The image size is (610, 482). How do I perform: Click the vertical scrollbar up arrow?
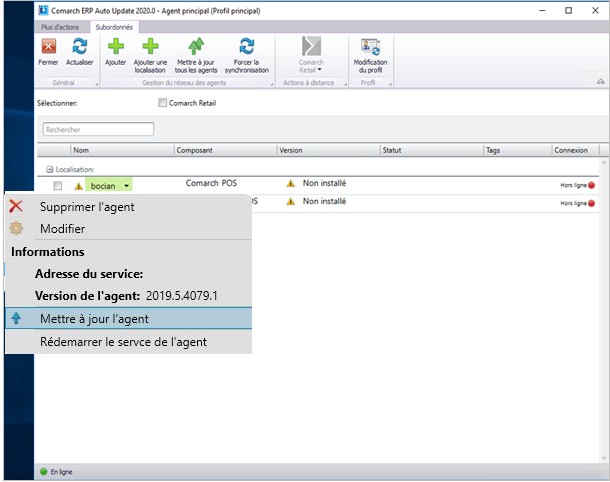tap(604, 162)
